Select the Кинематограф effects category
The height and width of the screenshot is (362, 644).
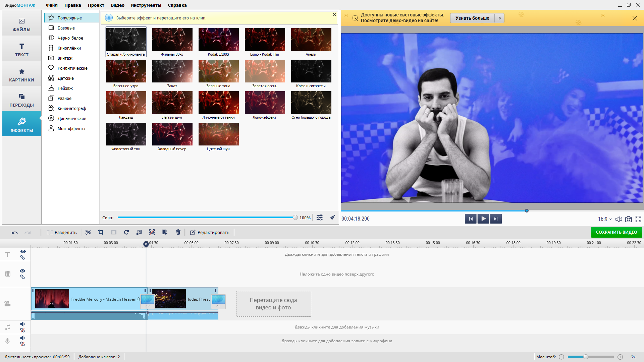[71, 108]
